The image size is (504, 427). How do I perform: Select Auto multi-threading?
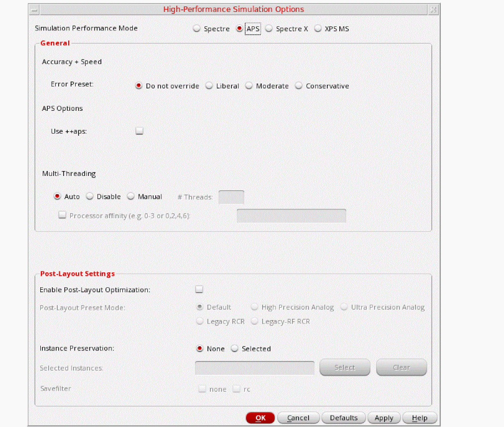click(x=57, y=196)
